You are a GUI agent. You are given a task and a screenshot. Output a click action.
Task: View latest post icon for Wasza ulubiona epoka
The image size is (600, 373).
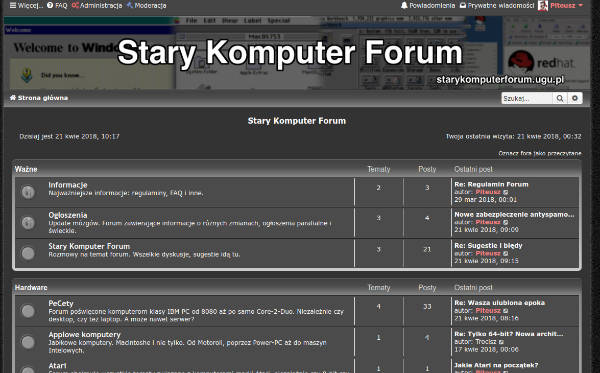pyautogui.click(x=505, y=311)
